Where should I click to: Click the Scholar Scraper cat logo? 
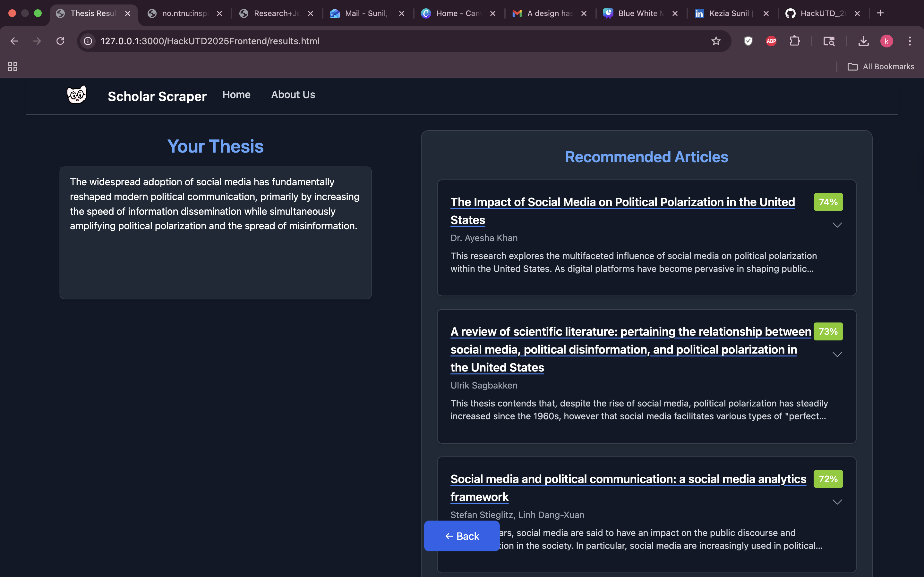coord(77,95)
